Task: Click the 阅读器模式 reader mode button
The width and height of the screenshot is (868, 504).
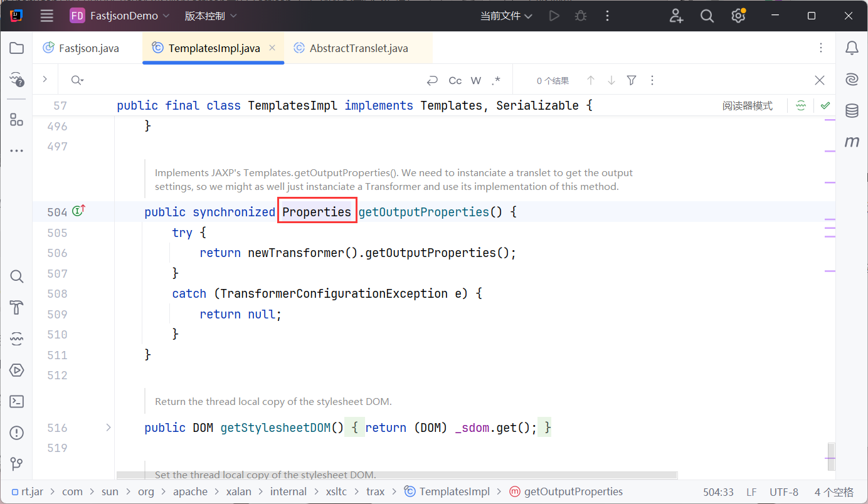Action: coord(747,106)
